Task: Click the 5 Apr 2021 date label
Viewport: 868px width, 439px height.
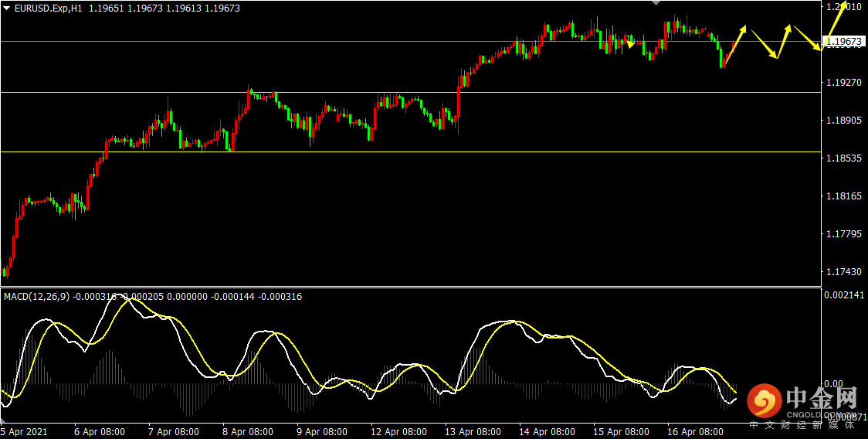Action: pos(25,431)
